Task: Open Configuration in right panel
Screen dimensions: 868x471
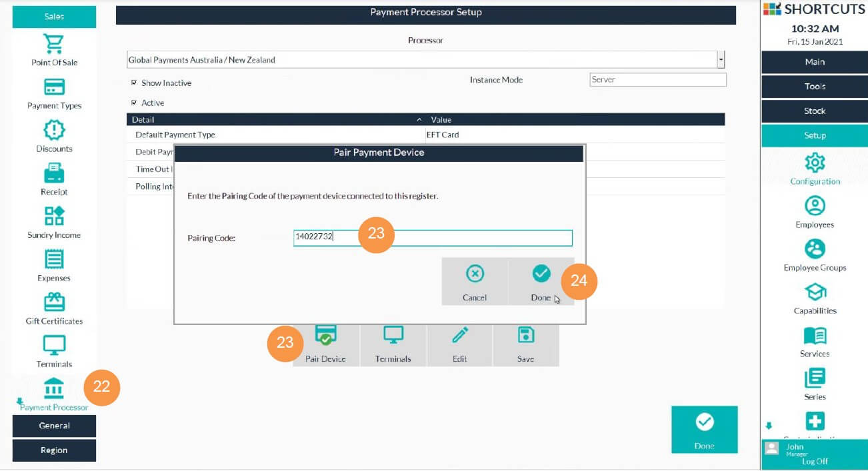Action: pyautogui.click(x=815, y=169)
